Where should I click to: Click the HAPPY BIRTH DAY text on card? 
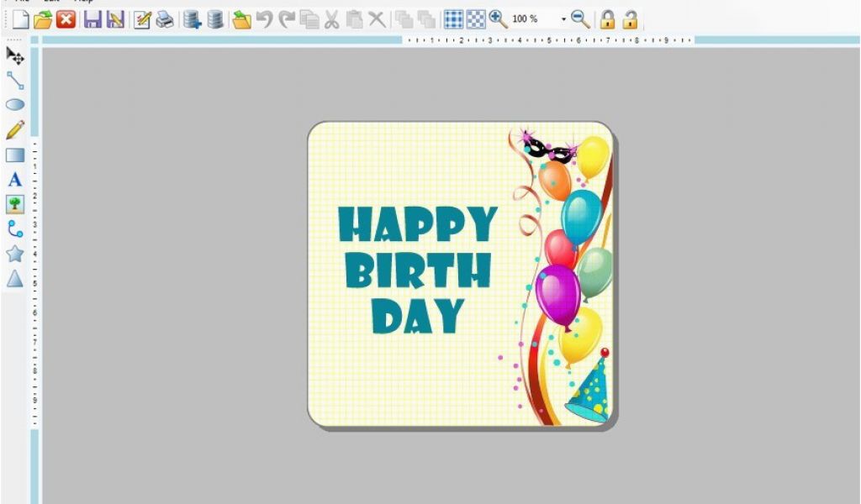click(417, 270)
